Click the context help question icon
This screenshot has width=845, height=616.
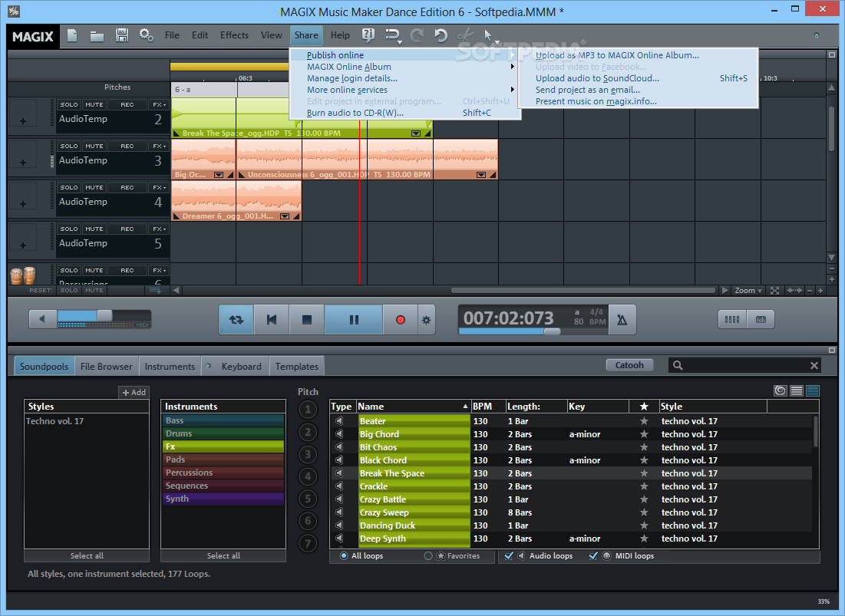point(368,35)
